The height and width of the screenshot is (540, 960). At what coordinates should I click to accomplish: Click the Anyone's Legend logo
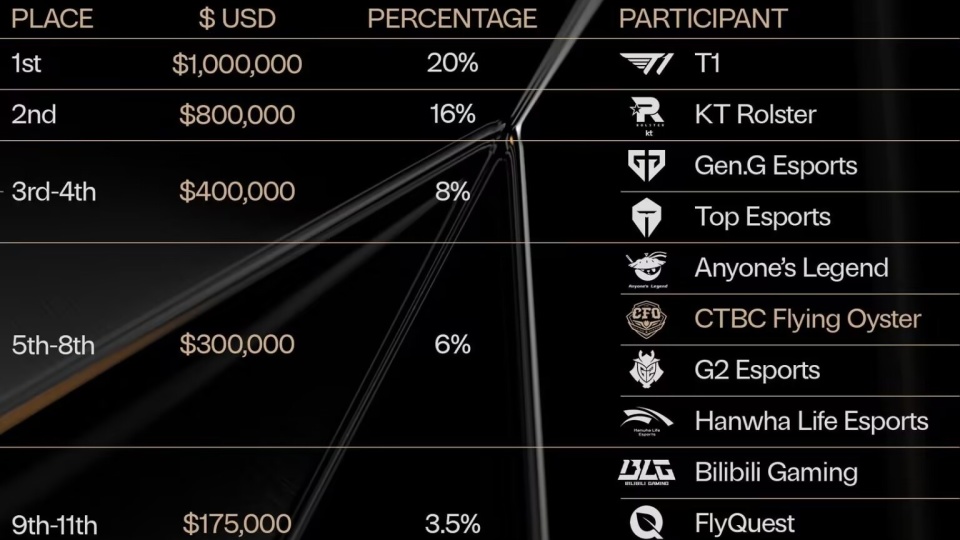pyautogui.click(x=646, y=269)
